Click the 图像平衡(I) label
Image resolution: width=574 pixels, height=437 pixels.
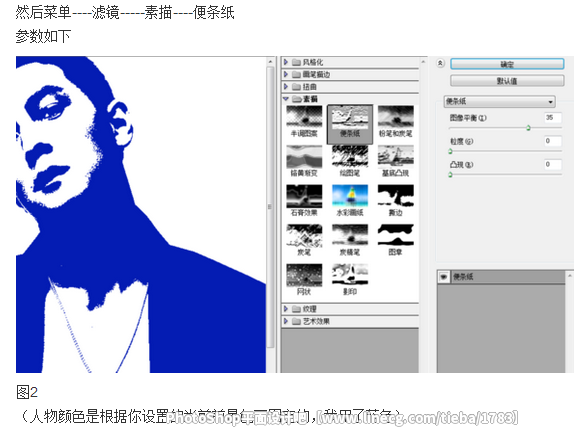(468, 118)
